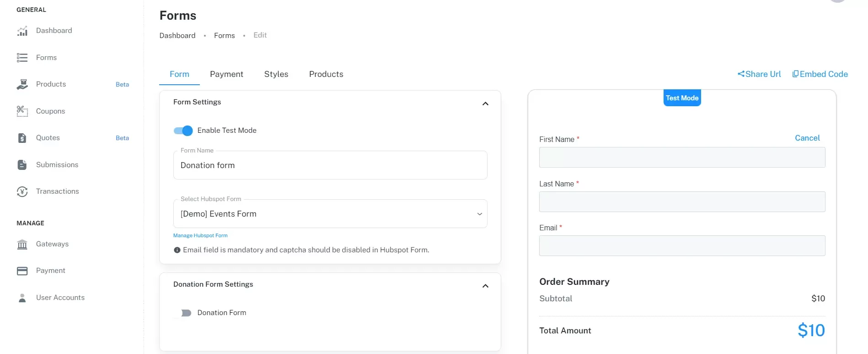Click the Manage Hubspot Form link
868x354 pixels.
click(x=200, y=235)
